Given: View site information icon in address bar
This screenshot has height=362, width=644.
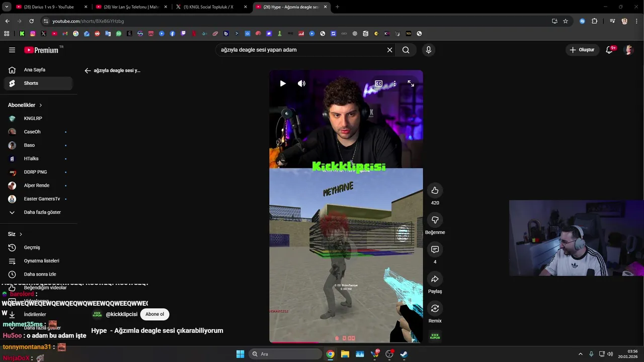Looking at the screenshot, I should coord(46,21).
